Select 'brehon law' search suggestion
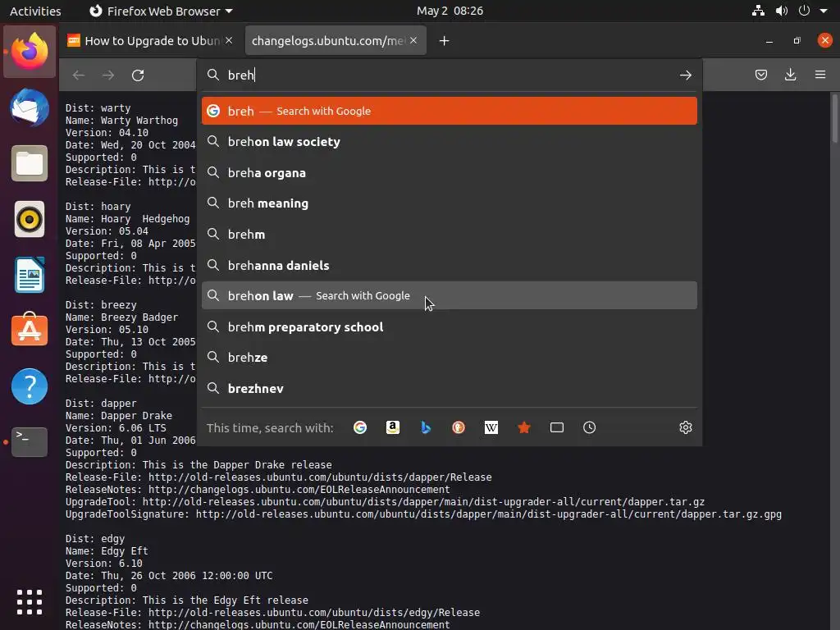Viewport: 840px width, 630px height. coord(450,295)
